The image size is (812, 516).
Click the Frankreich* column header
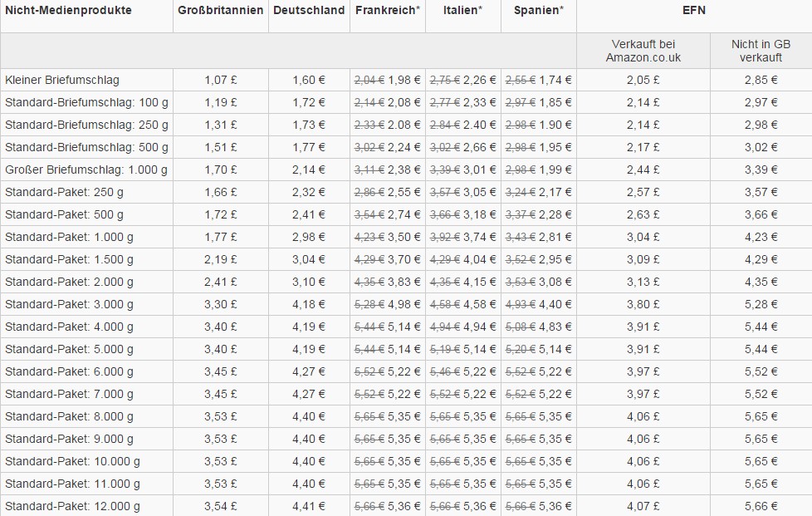pos(388,10)
